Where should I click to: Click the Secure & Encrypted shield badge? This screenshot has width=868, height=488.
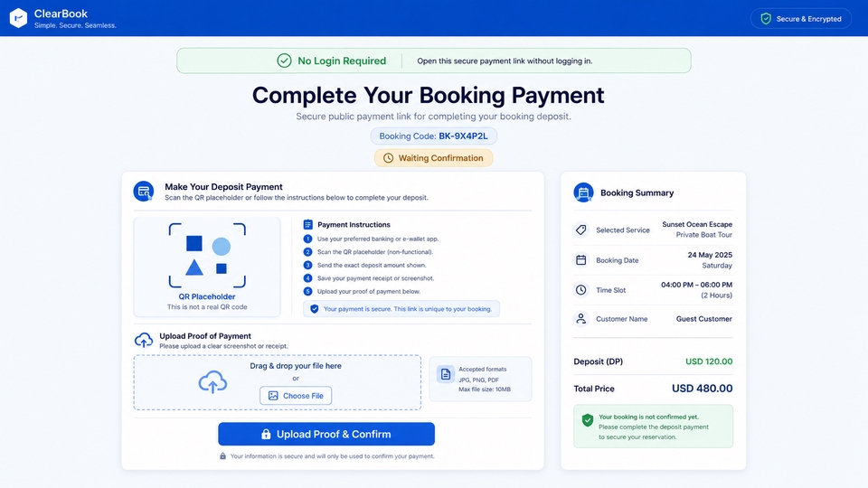pyautogui.click(x=800, y=18)
